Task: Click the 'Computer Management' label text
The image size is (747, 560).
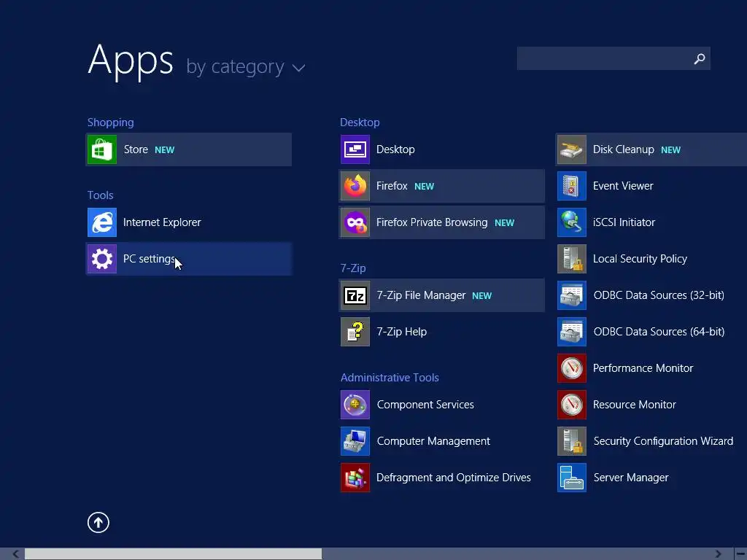Action: click(433, 441)
